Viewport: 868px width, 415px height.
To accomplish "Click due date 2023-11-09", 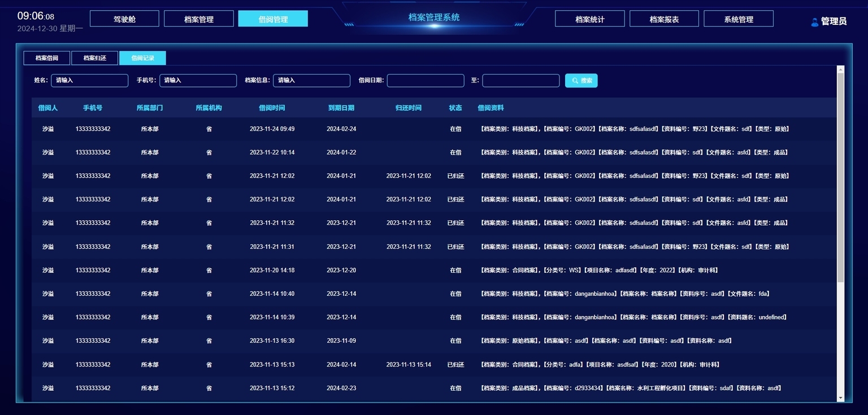I will [x=341, y=341].
